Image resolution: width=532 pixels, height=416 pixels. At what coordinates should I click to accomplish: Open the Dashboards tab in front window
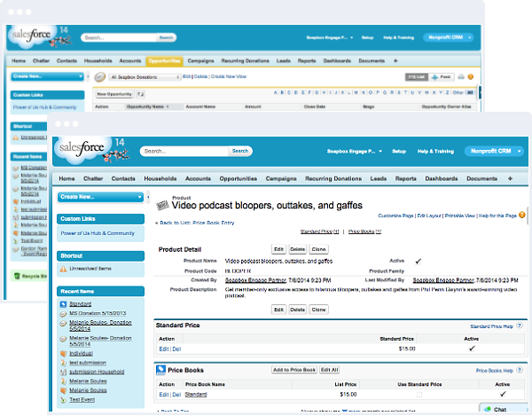(442, 178)
